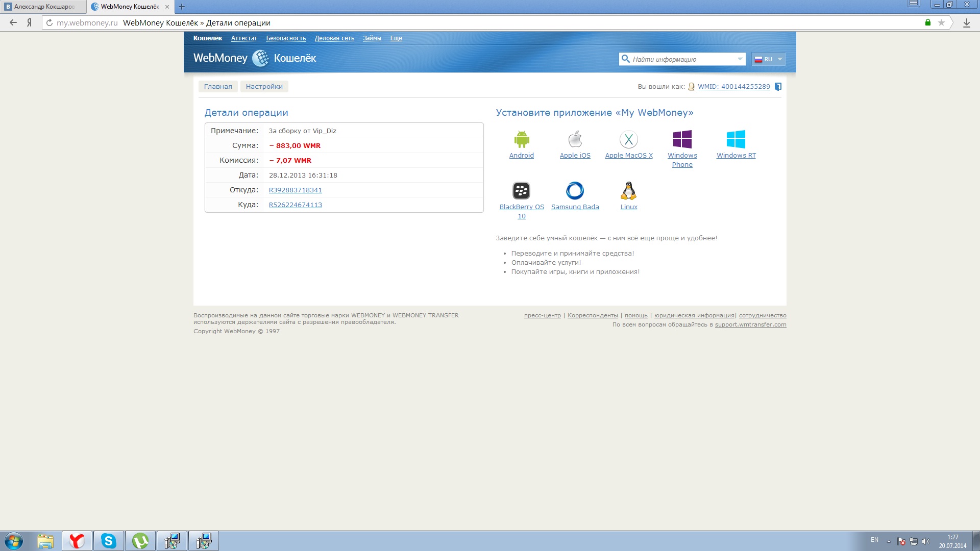Image resolution: width=980 pixels, height=551 pixels.
Task: Click the BlackBerry OS 10 icon
Action: pyautogui.click(x=521, y=191)
